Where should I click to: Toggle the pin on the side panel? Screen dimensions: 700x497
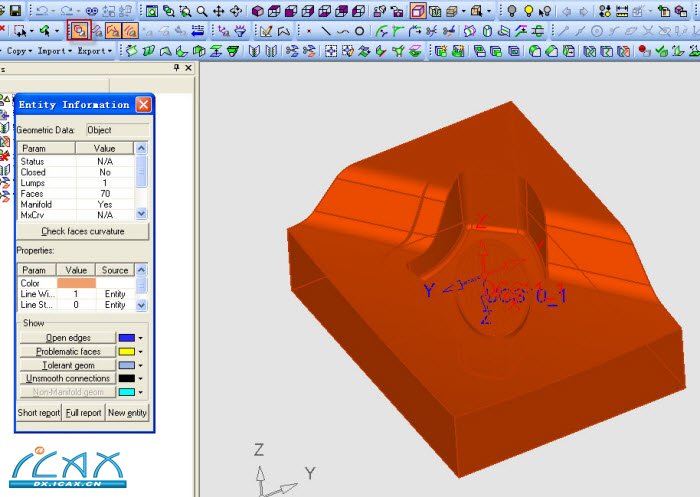pyautogui.click(x=176, y=67)
